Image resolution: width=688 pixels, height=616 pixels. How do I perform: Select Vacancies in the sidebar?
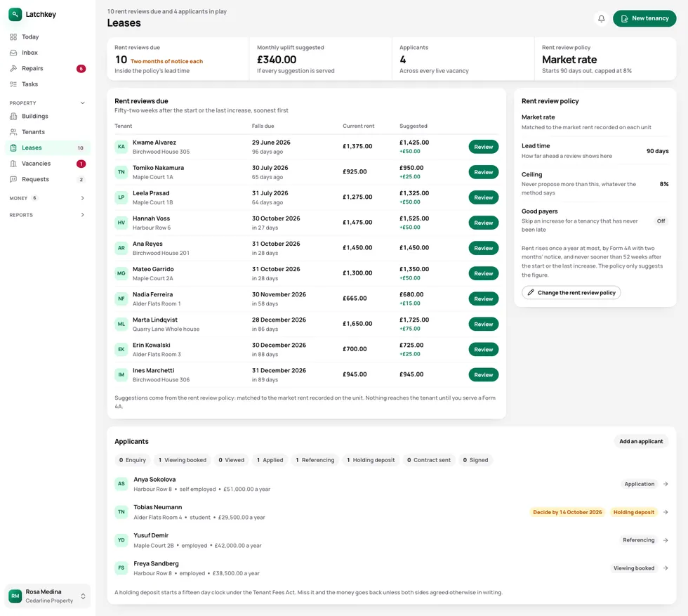point(48,164)
